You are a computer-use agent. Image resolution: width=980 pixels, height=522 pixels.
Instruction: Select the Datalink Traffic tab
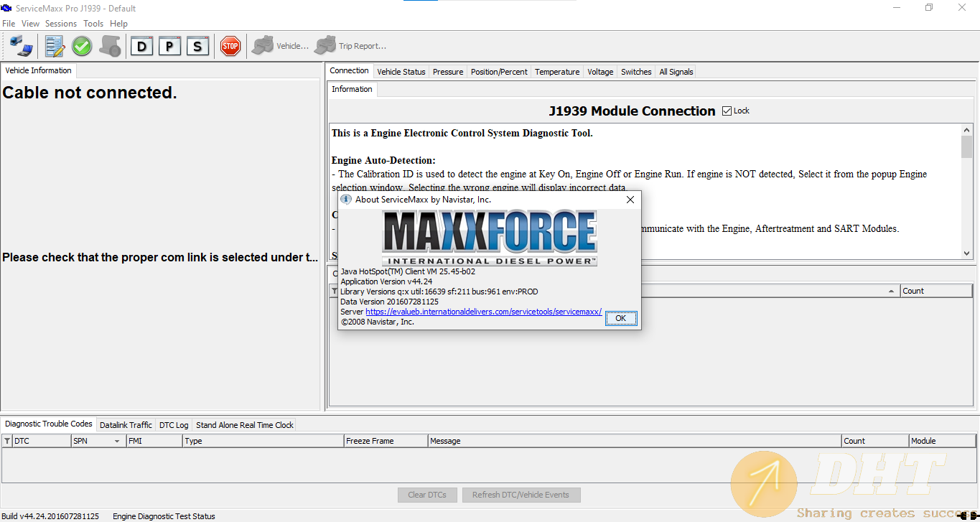pos(126,425)
